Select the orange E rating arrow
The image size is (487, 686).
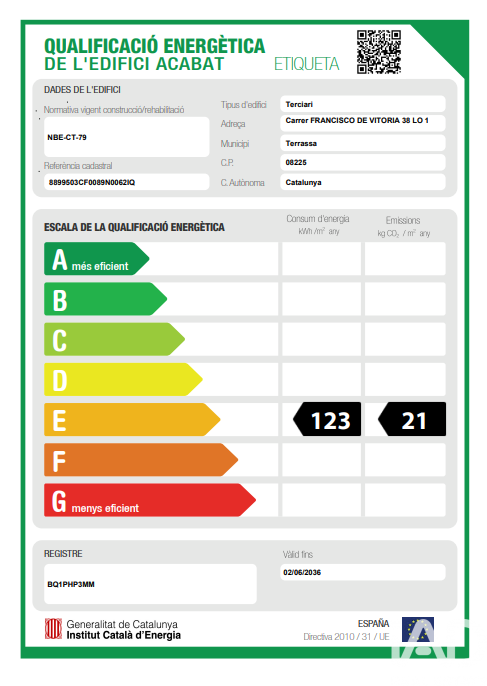click(x=132, y=420)
